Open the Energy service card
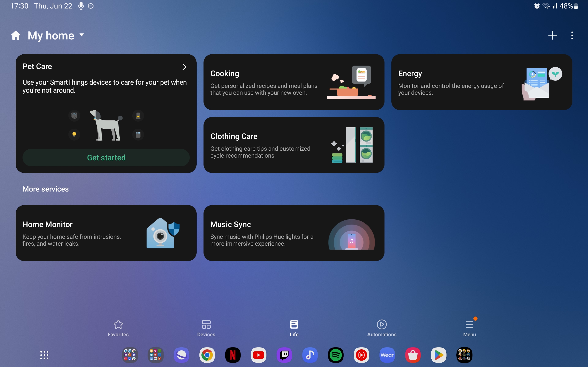This screenshot has width=588, height=367. point(482,82)
